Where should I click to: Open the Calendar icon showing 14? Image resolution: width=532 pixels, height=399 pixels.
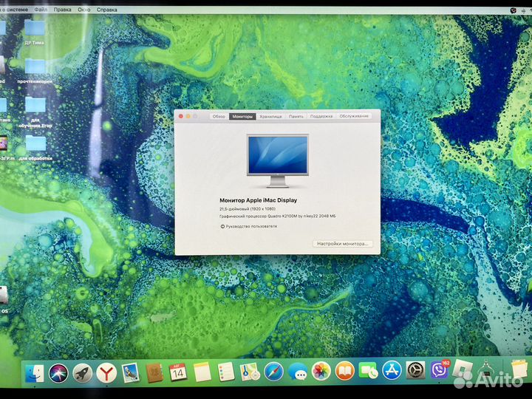178,372
